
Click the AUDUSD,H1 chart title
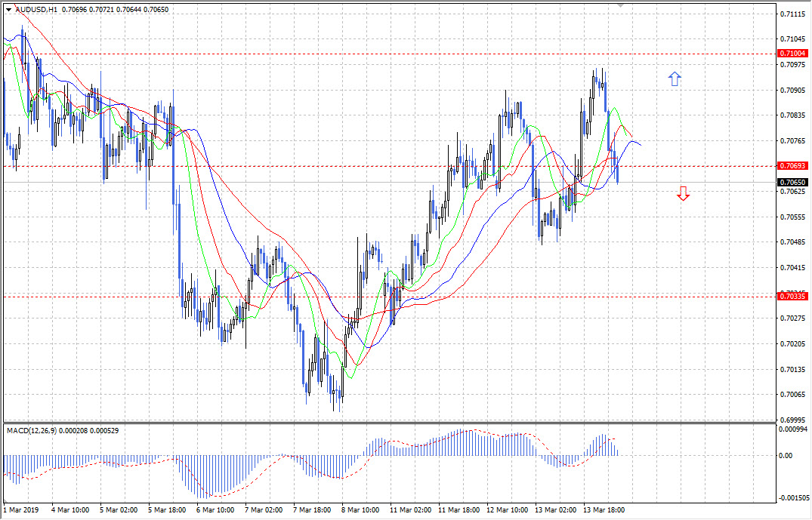(36, 9)
